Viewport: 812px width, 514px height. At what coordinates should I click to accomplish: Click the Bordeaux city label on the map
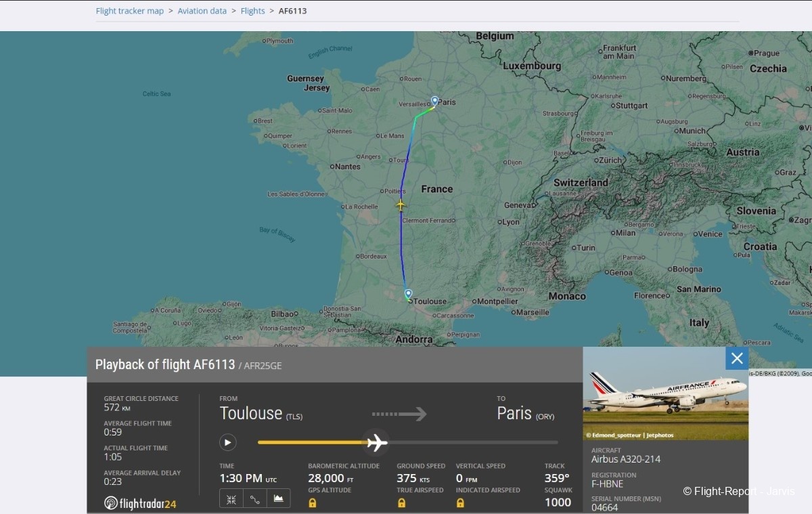click(x=373, y=256)
